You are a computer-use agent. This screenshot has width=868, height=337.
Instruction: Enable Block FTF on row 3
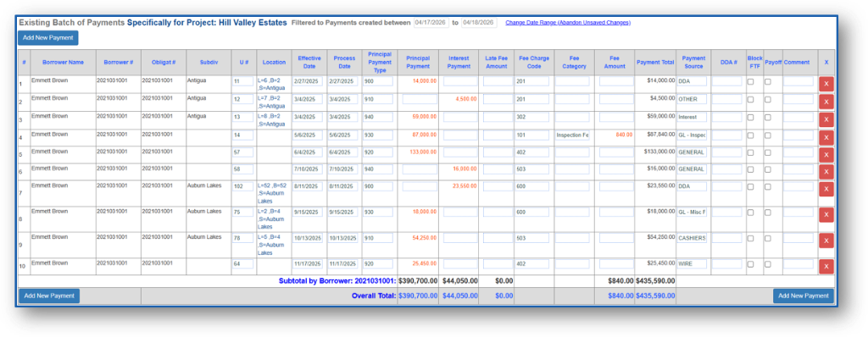tap(751, 118)
